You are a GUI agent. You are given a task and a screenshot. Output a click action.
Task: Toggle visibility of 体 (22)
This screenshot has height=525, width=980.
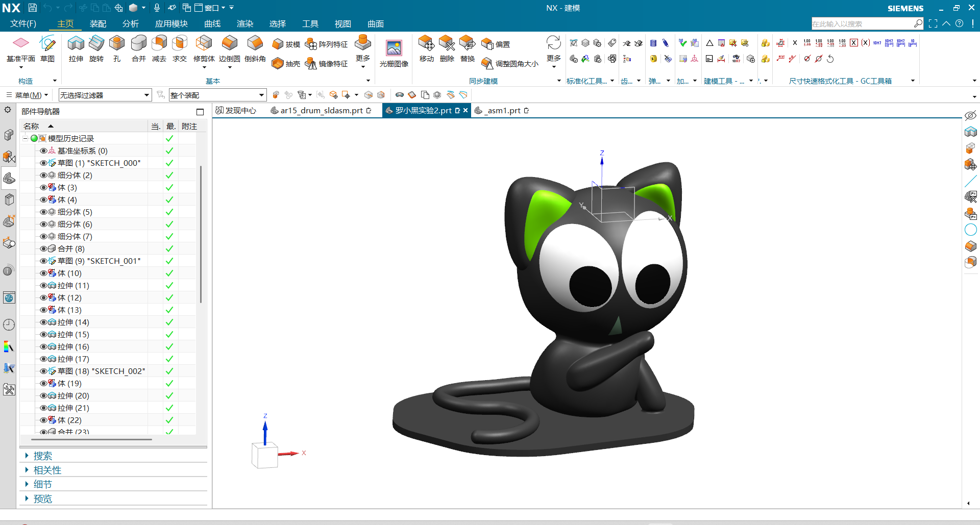43,420
